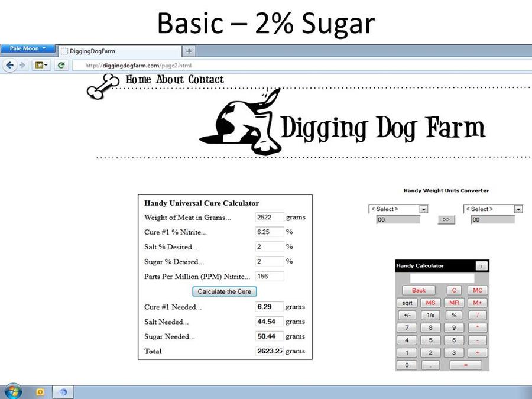This screenshot has width=532, height=399.
Task: Click the Sugar % Desired input field
Action: tap(270, 261)
